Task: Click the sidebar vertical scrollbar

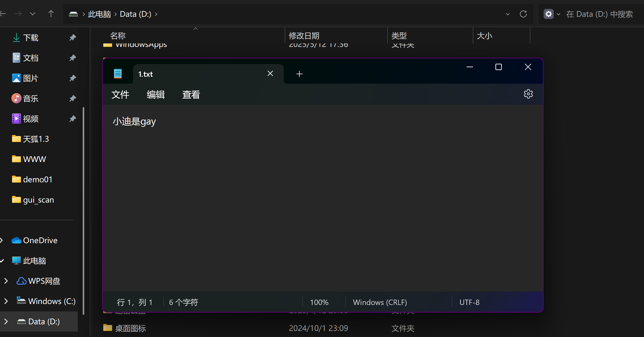Action: [83, 209]
